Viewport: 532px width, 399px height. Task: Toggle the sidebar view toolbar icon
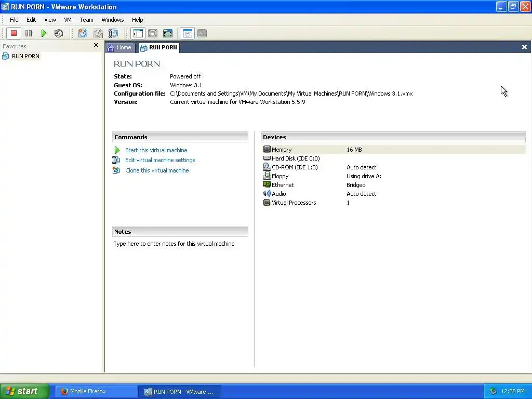(x=138, y=33)
